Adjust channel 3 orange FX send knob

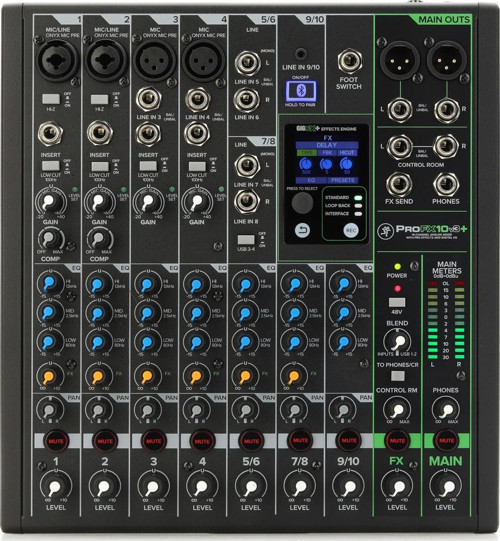tap(147, 376)
